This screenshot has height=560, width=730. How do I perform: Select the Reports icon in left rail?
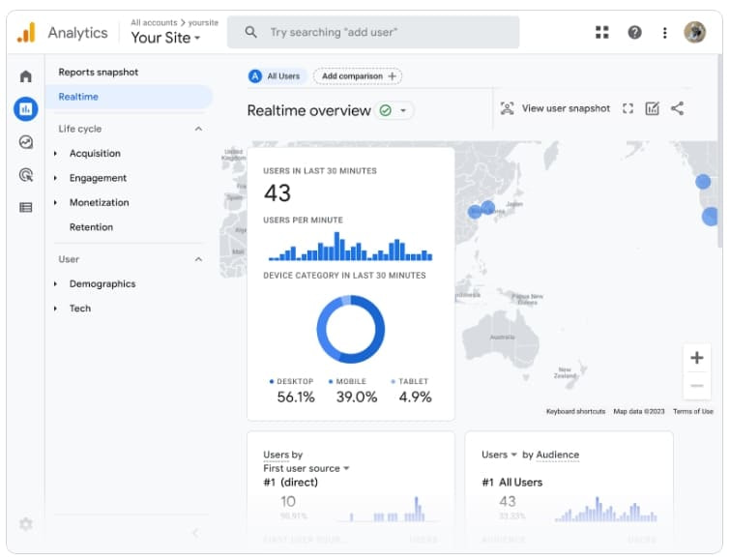tap(25, 109)
